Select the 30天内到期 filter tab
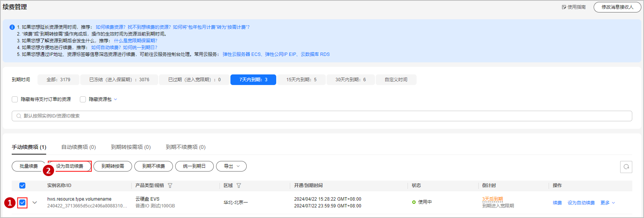 click(350, 80)
